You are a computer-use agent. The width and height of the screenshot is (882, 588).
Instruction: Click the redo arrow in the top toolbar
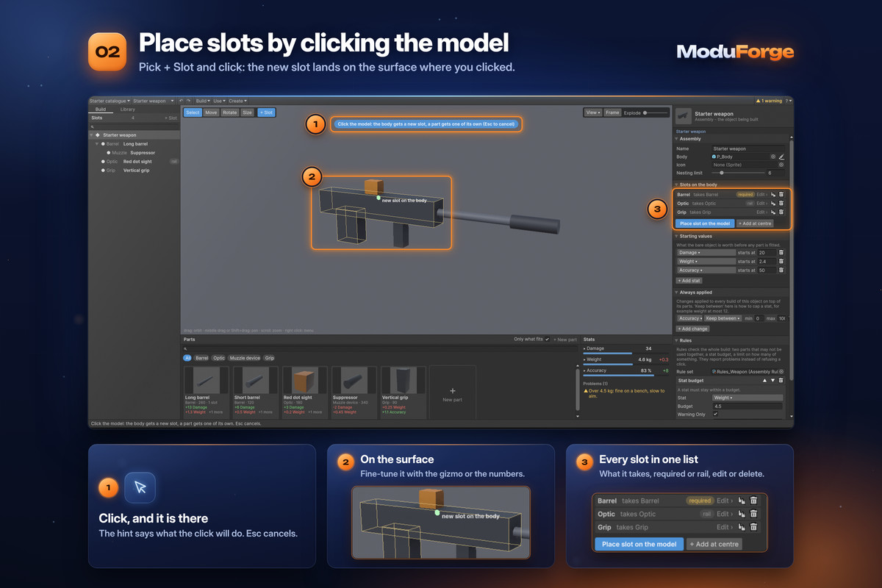pos(188,101)
